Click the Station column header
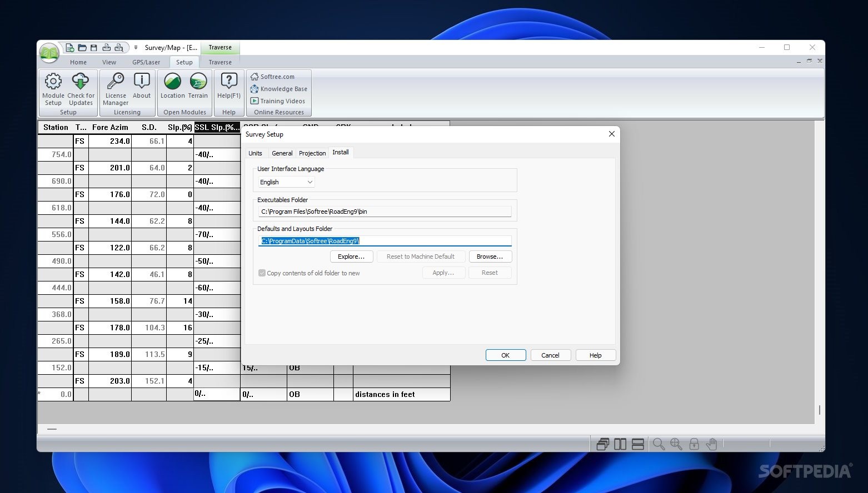Image resolution: width=868 pixels, height=493 pixels. [x=56, y=127]
